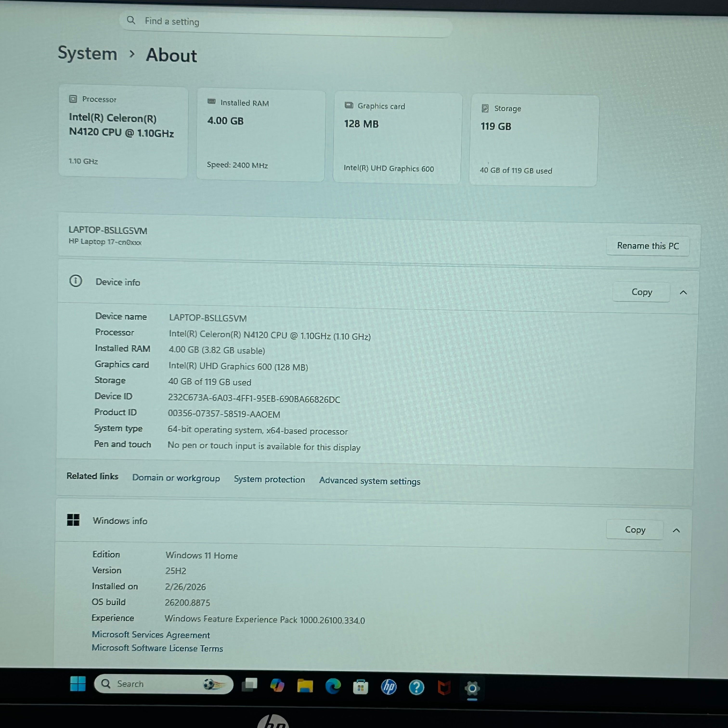The width and height of the screenshot is (728, 728).
Task: Copy the Device info details
Action: click(x=641, y=292)
